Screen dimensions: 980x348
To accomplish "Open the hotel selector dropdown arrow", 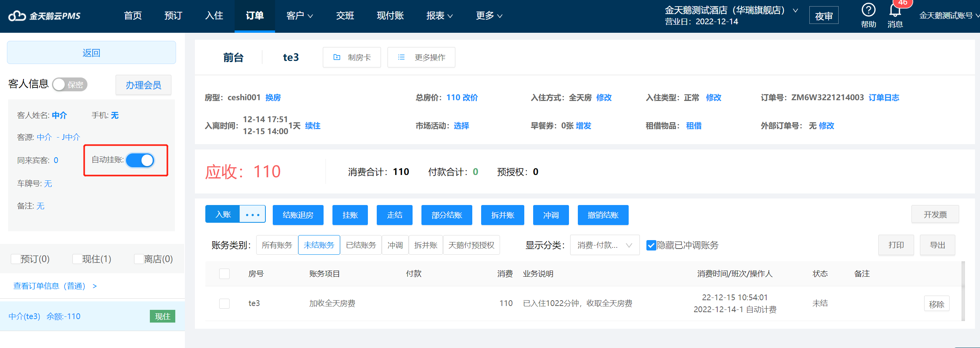I will (795, 10).
